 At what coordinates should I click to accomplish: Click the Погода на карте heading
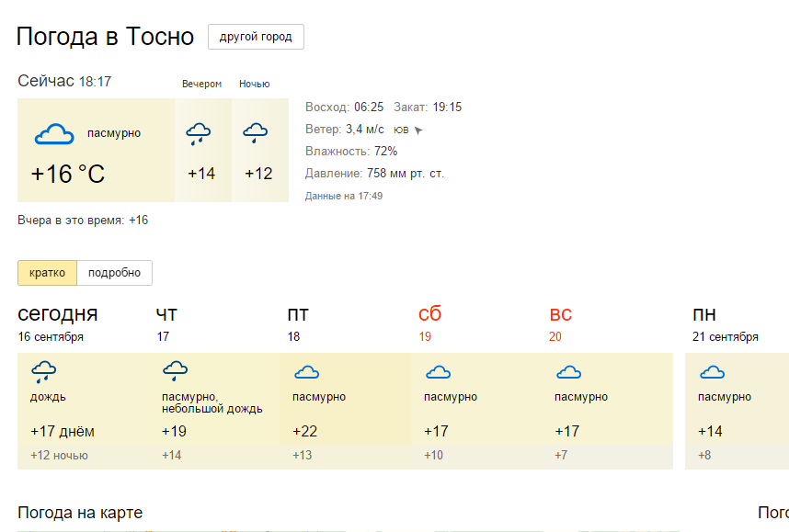[x=80, y=513]
